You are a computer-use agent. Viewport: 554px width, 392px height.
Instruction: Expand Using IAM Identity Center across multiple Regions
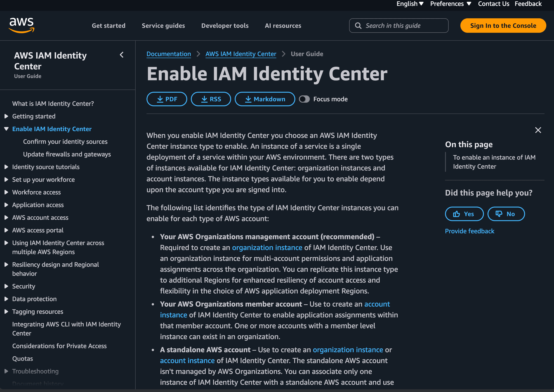(x=6, y=243)
